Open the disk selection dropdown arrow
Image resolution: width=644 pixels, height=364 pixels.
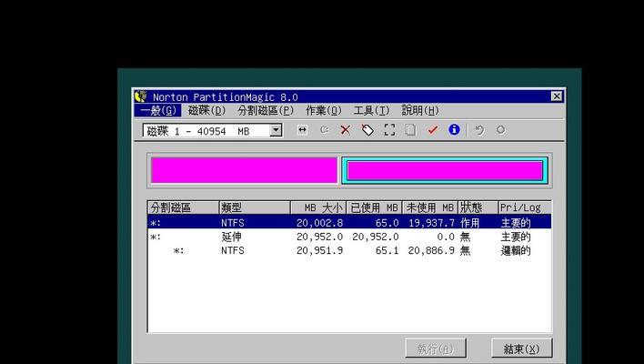[276, 130]
